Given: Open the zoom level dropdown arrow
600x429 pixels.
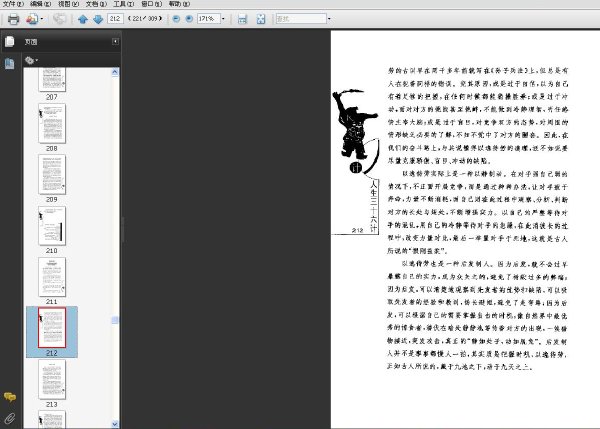Looking at the screenshot, I should pyautogui.click(x=223, y=18).
